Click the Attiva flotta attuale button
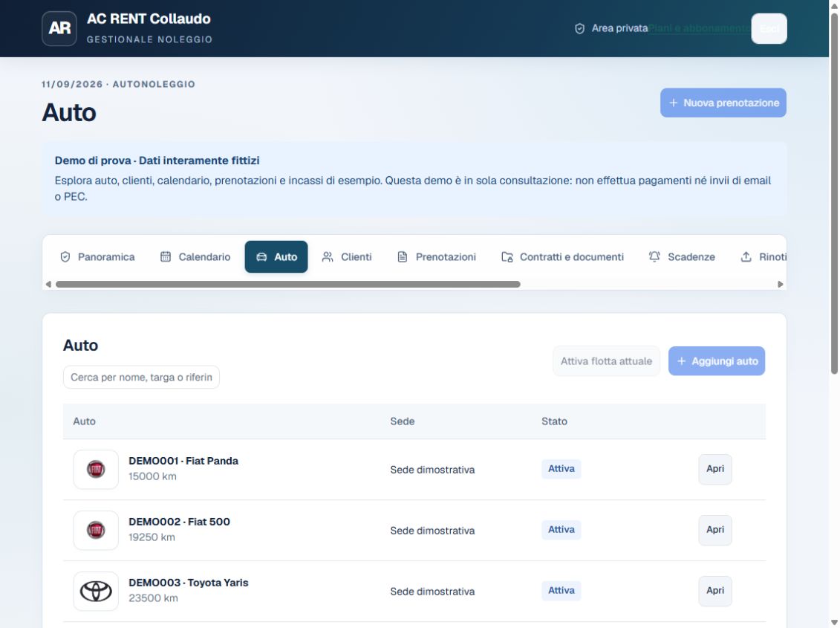840x628 pixels. click(x=607, y=361)
